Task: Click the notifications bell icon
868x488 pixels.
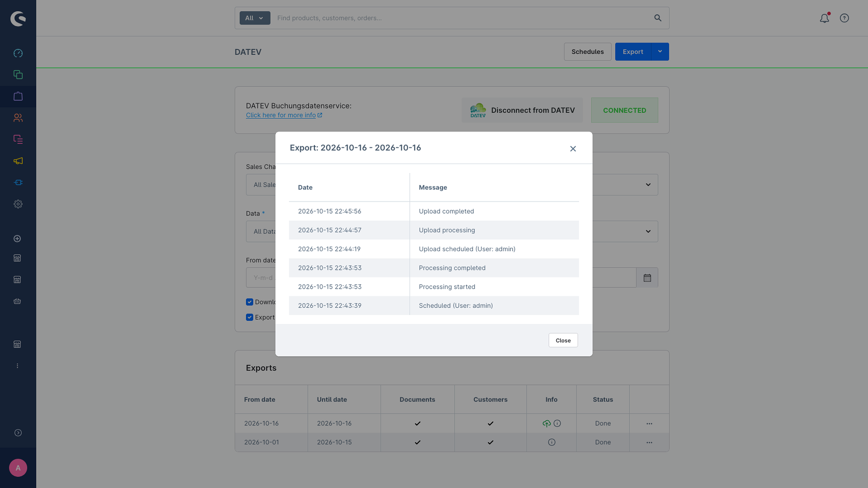Action: tap(825, 18)
